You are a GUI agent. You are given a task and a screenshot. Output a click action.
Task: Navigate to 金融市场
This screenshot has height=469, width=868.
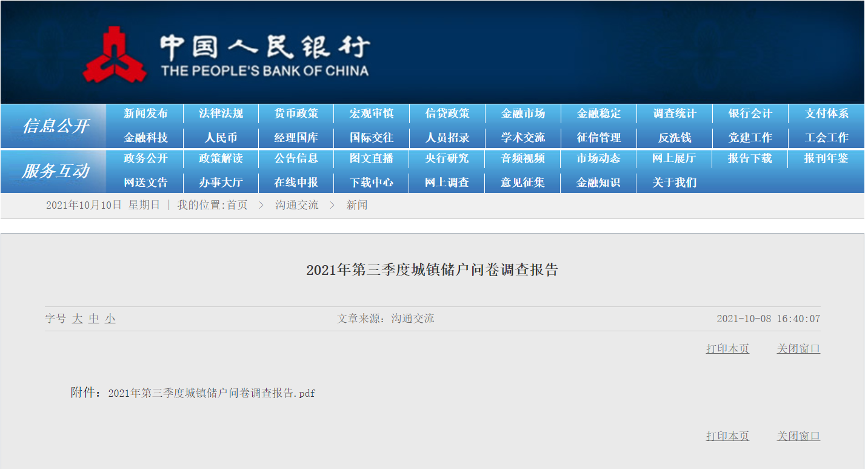(x=523, y=113)
